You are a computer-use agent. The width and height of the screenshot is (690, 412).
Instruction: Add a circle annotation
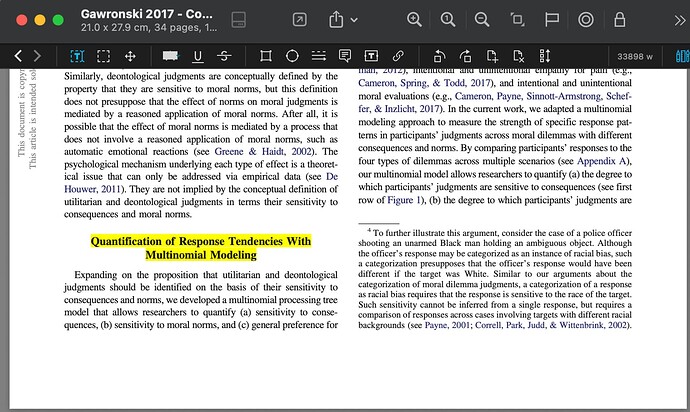(292, 56)
